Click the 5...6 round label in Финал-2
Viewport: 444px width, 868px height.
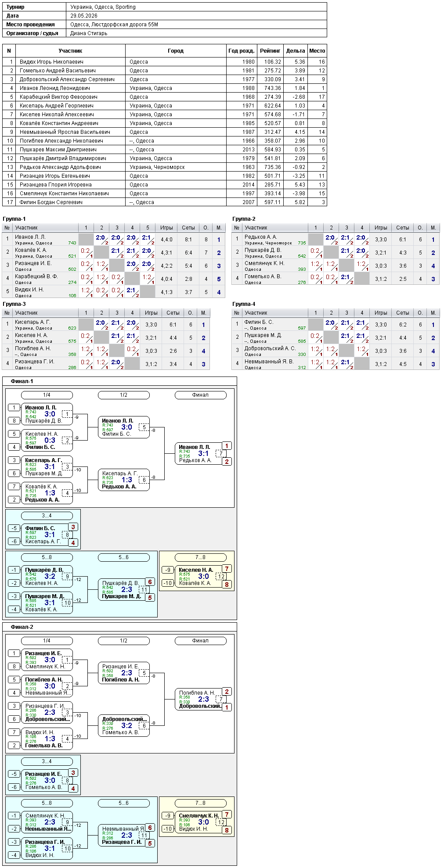123,803
